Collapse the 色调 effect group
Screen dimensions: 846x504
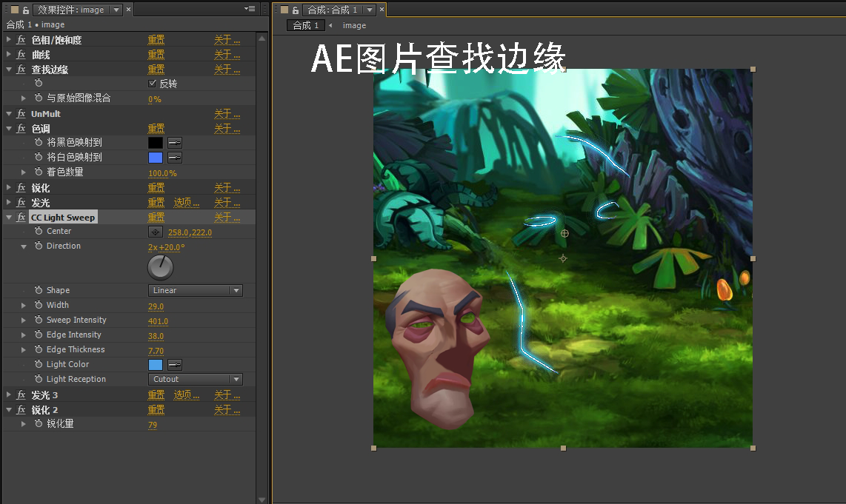9,128
